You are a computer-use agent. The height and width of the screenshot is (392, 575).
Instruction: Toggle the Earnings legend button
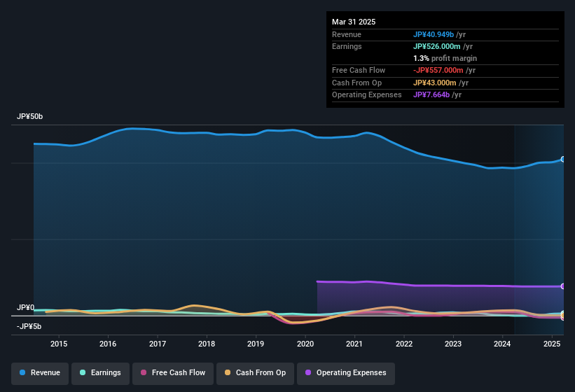point(100,373)
